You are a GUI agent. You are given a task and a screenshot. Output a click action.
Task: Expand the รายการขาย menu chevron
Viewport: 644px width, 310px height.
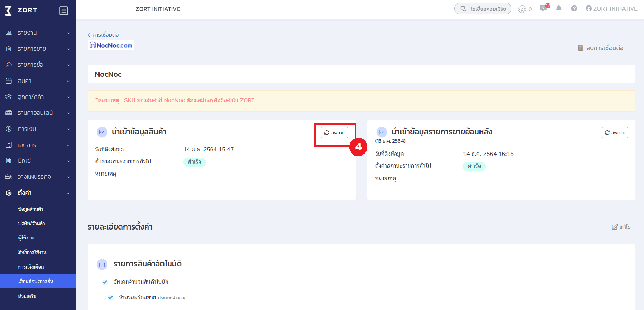click(68, 49)
